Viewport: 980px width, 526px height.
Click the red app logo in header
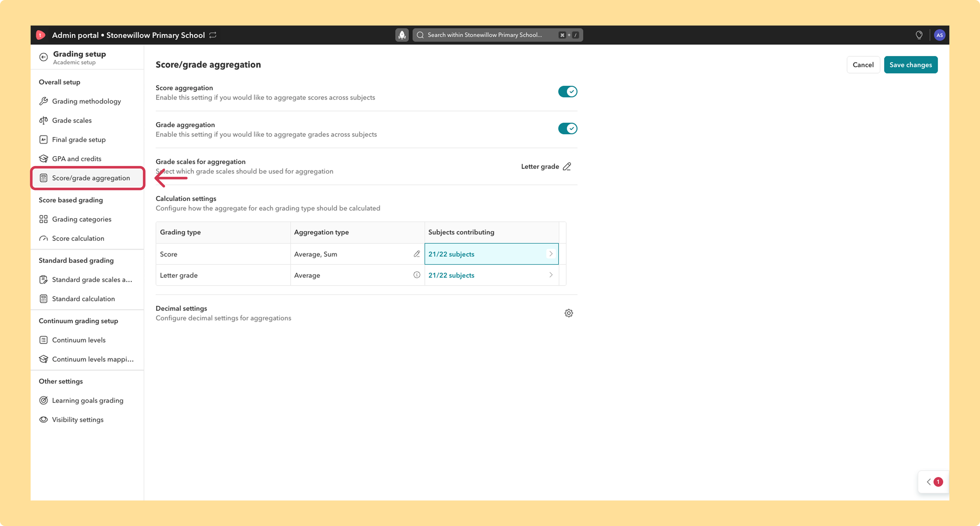click(41, 35)
